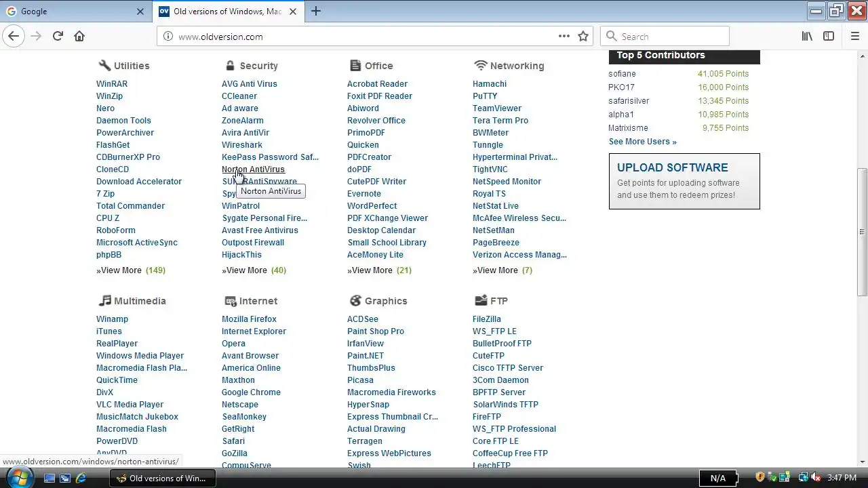Reload the current page
This screenshot has width=868, height=488.
tap(58, 37)
